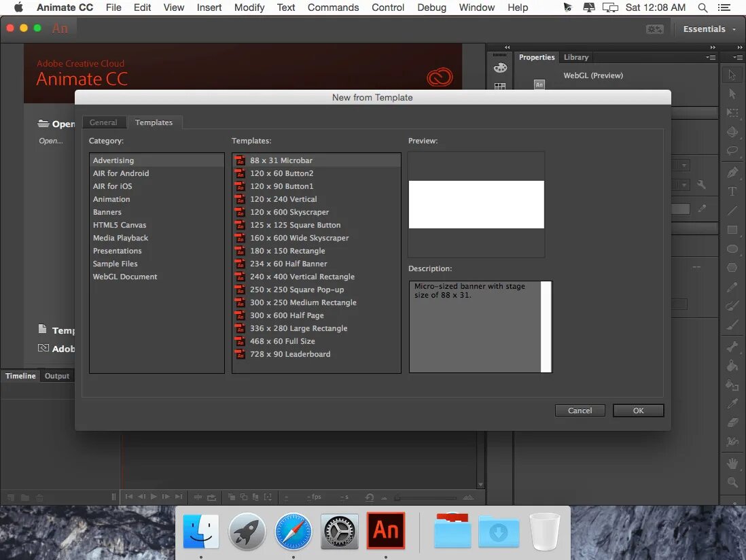Select the Eyedropper tool in tools panel
This screenshot has width=746, height=560.
point(732,404)
